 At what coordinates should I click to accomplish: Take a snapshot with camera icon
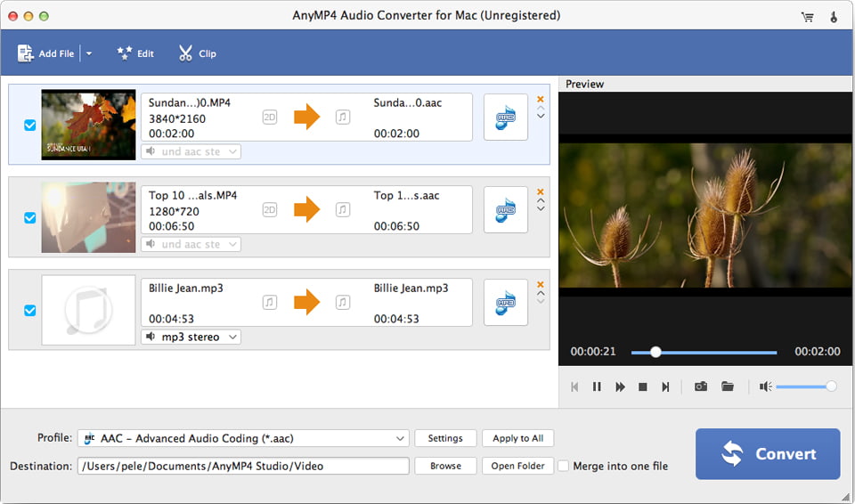click(x=701, y=386)
